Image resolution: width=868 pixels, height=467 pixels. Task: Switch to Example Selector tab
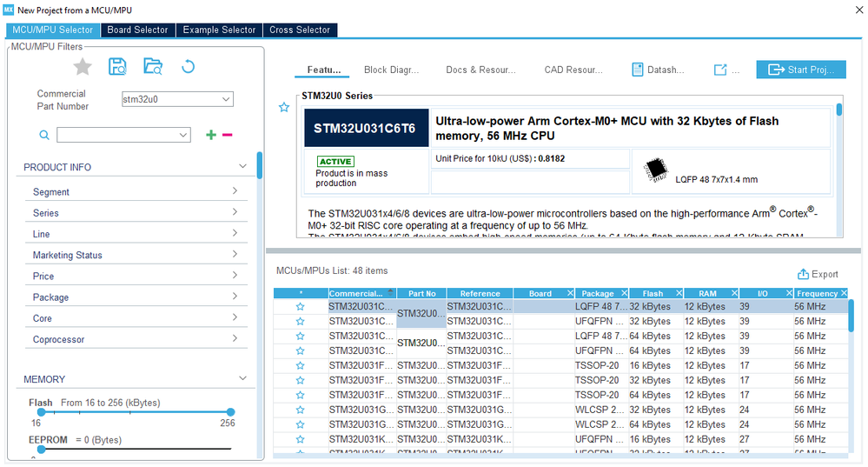click(x=219, y=30)
